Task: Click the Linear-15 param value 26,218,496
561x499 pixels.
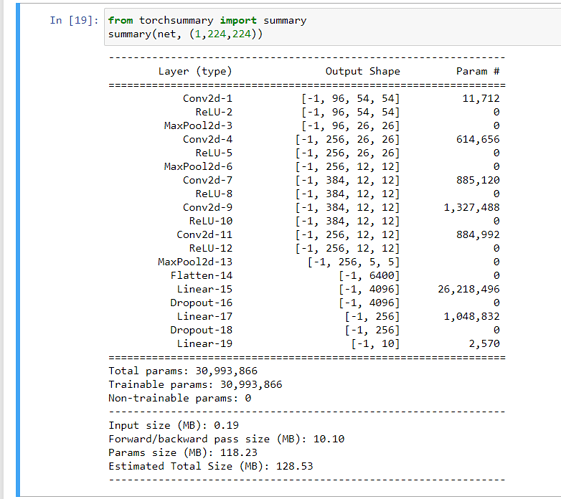Action: [469, 289]
